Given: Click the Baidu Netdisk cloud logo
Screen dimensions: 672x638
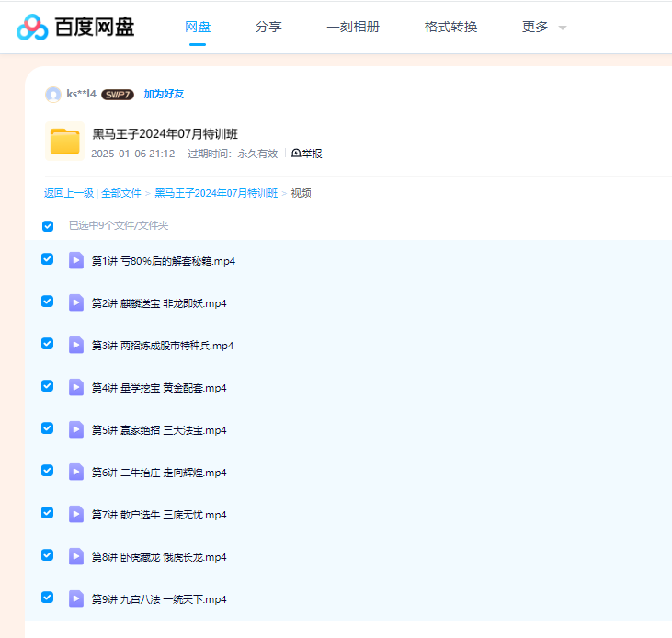Looking at the screenshot, I should (x=32, y=27).
